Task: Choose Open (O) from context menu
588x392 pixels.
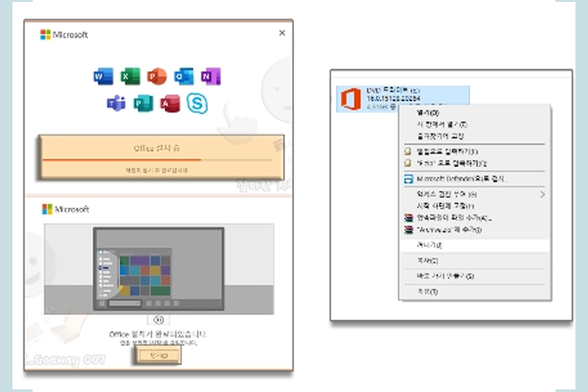Action: tap(427, 112)
